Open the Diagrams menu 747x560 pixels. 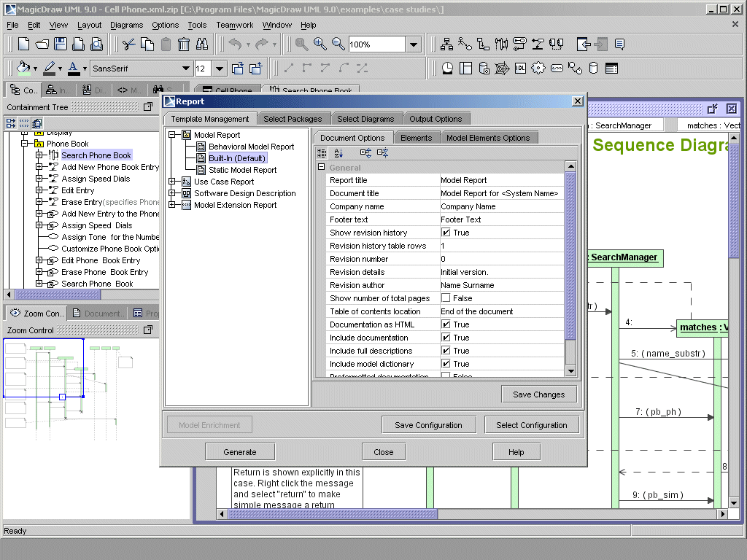(127, 26)
